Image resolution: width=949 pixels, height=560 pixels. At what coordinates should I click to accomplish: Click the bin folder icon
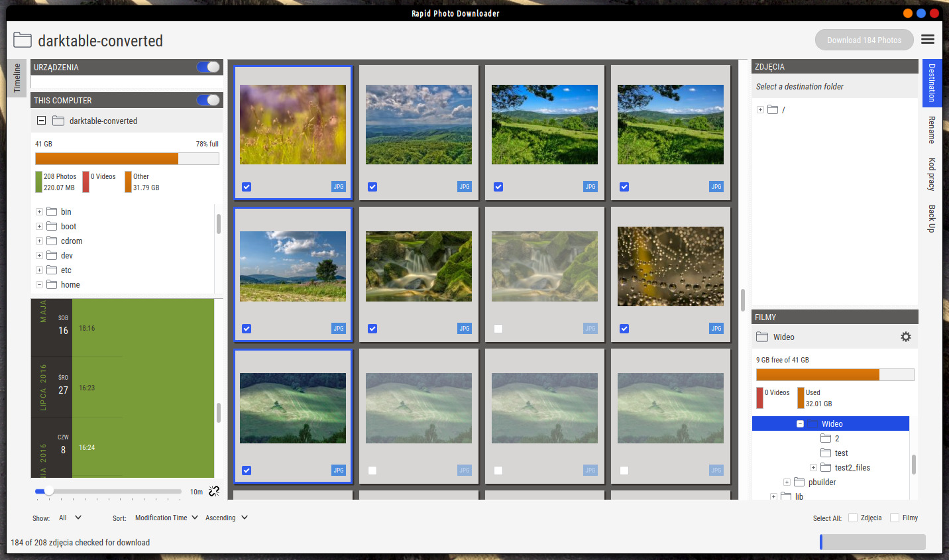click(52, 211)
